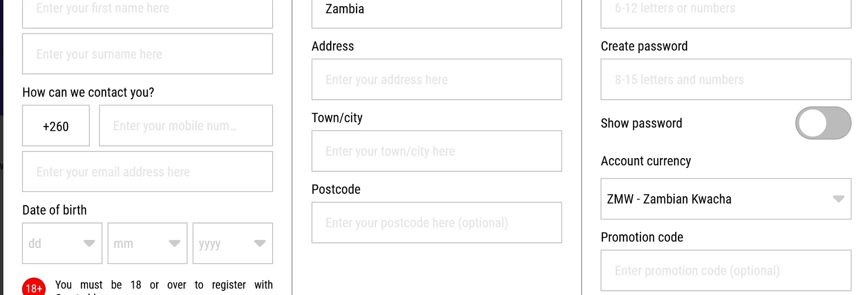Screen dimensions: 868x295
Task: Click the Create password input field
Action: [x=726, y=80]
